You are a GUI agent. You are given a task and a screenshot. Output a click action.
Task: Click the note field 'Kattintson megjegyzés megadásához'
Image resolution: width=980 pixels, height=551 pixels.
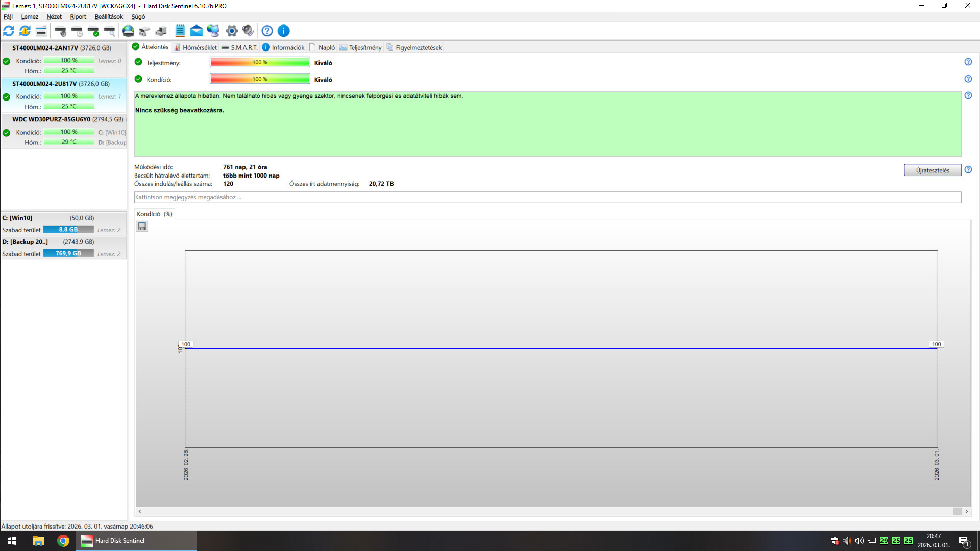(547, 197)
